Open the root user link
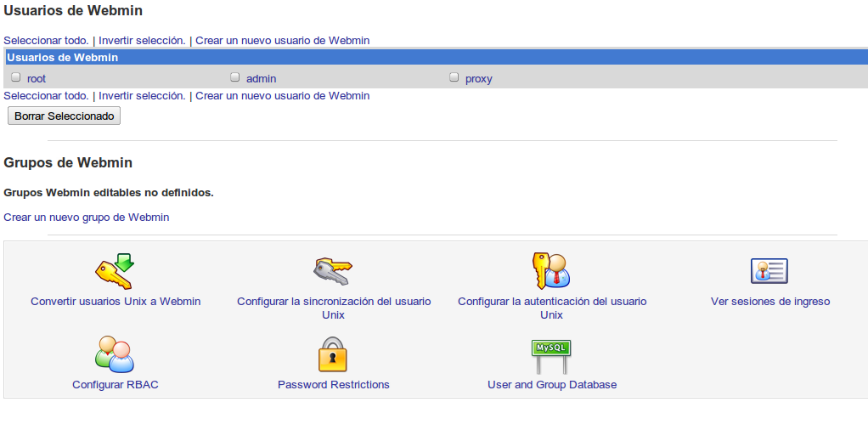 (x=37, y=79)
